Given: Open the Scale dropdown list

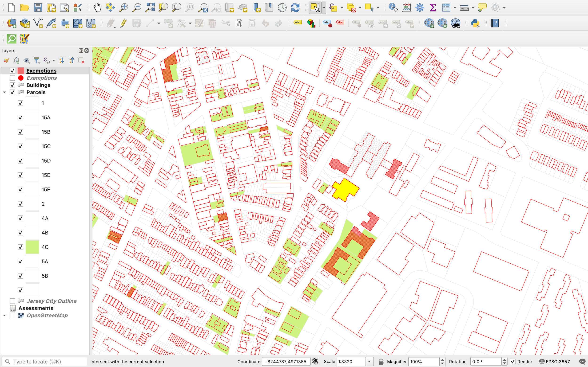Looking at the screenshot, I should (369, 362).
